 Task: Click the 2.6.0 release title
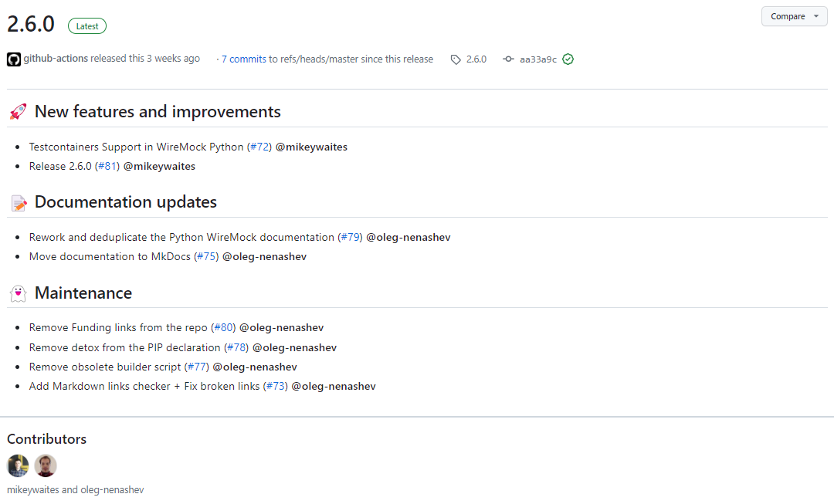click(31, 25)
